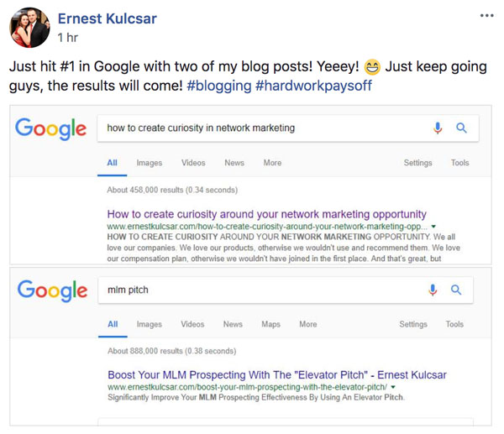Open the 'How to create curiosity' search result
Screen dimensions: 504x434
(x=266, y=214)
